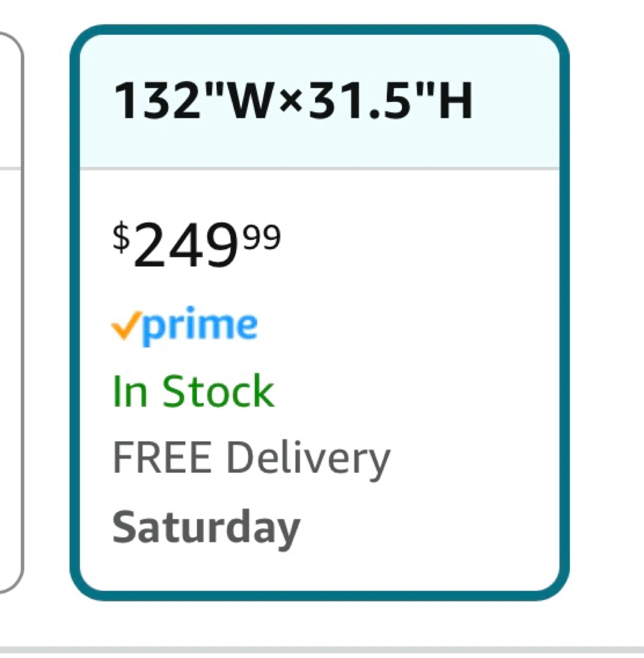
Task: Click the 31.5"H height text
Action: [391, 101]
